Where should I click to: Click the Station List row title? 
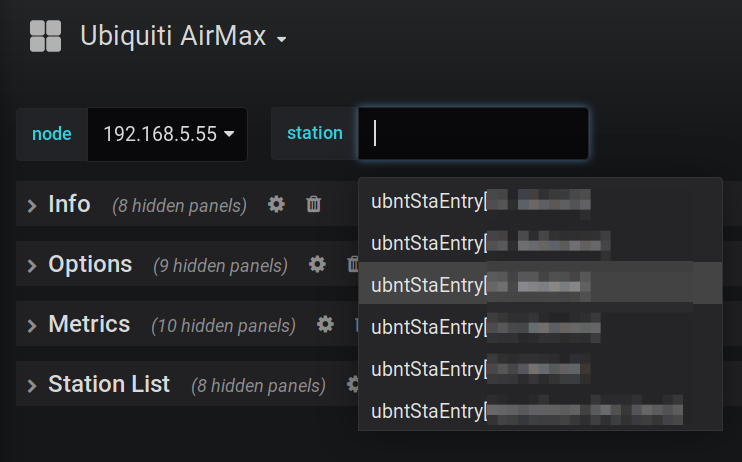(x=109, y=384)
